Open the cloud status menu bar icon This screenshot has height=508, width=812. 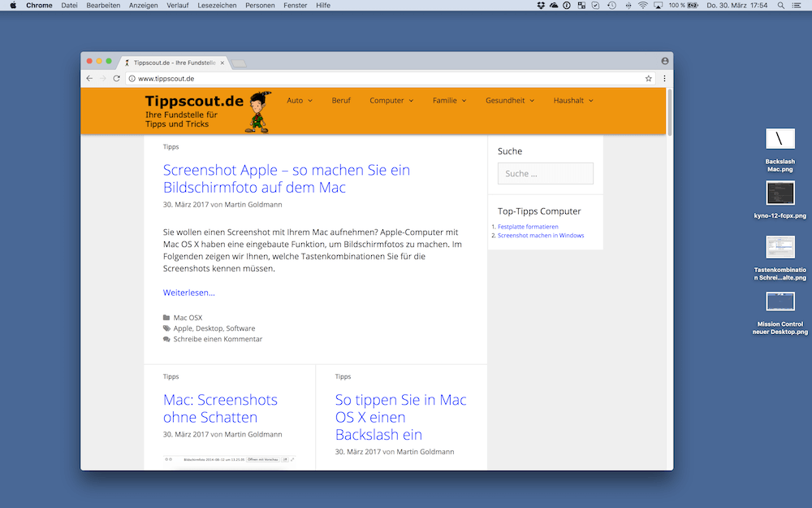coord(554,5)
